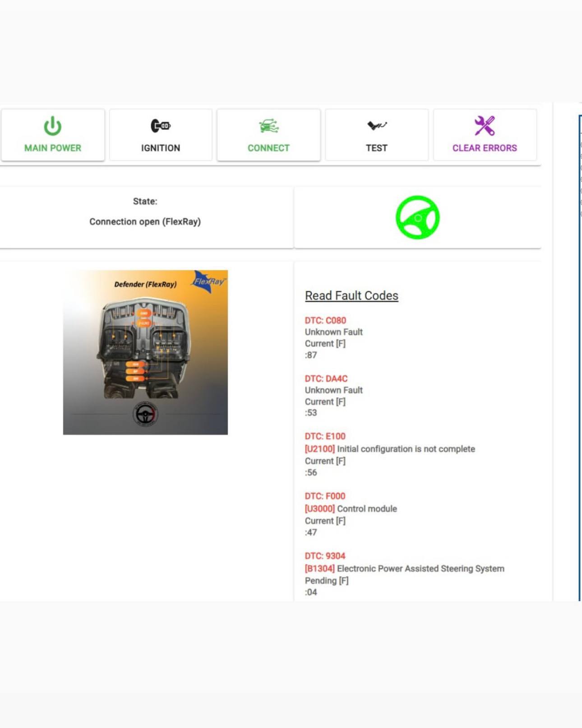
Task: Select fault entry DTC: 9304
Action: [325, 556]
